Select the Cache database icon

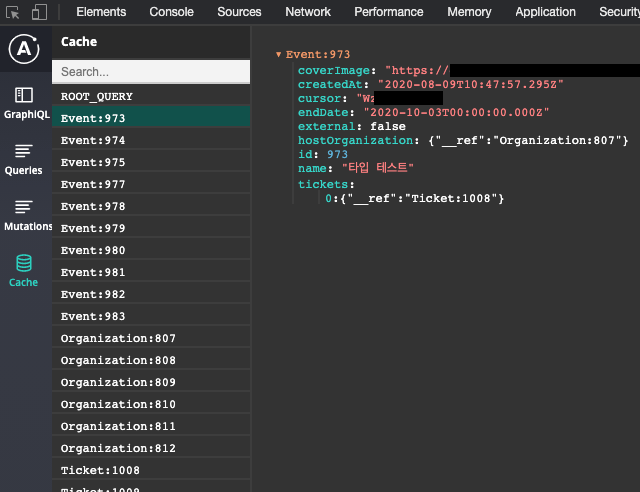point(23,263)
